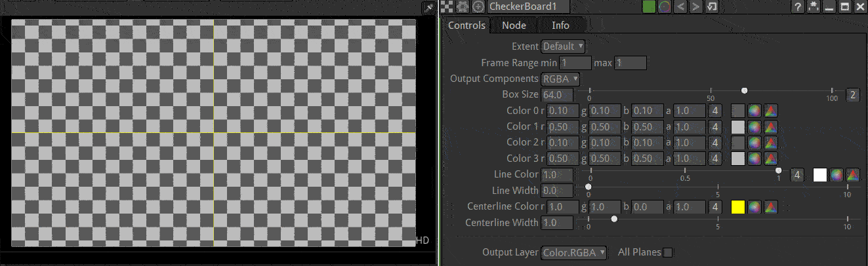Click the Color 3 triangle picker icon
This screenshot has width=868, height=266.
pyautogui.click(x=770, y=158)
